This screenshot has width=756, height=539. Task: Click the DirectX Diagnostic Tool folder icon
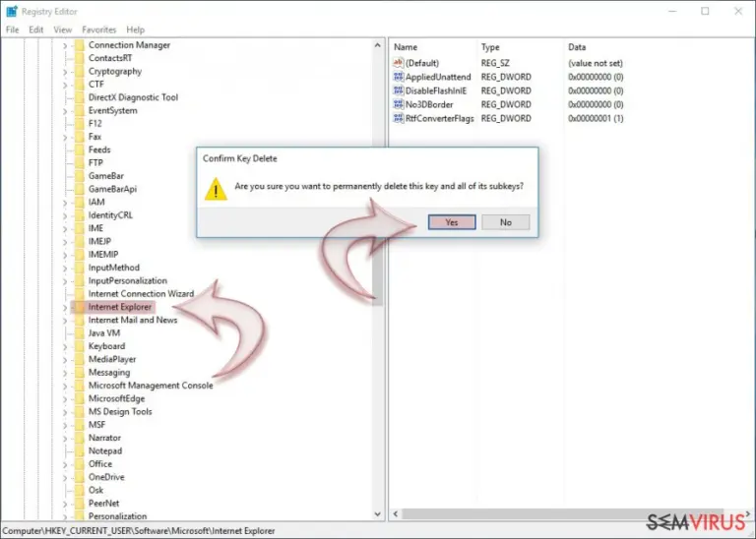pos(80,97)
